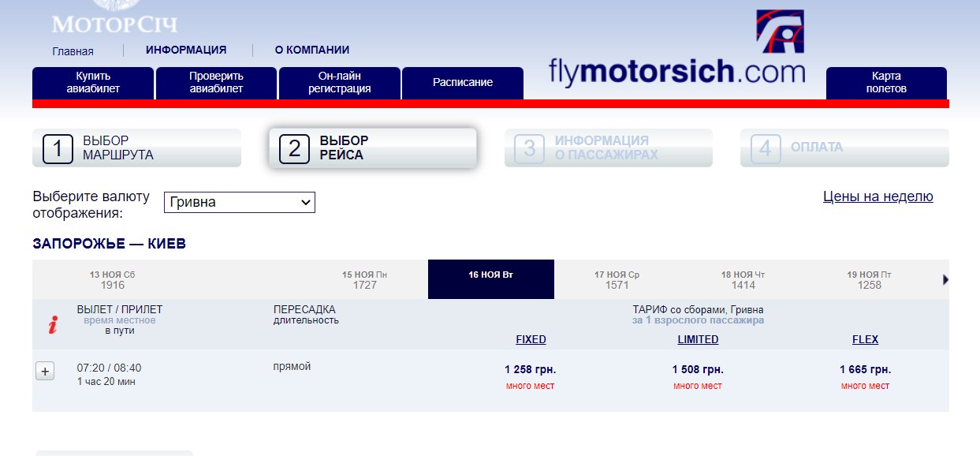Click the red info icon
The image size is (980, 456).
(x=53, y=324)
